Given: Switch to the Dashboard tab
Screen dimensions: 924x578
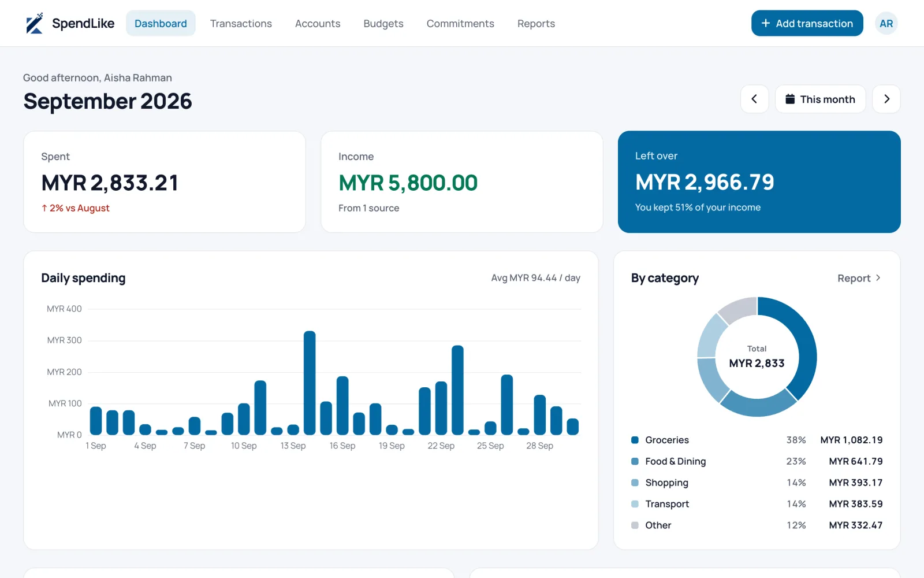Looking at the screenshot, I should pos(161,23).
